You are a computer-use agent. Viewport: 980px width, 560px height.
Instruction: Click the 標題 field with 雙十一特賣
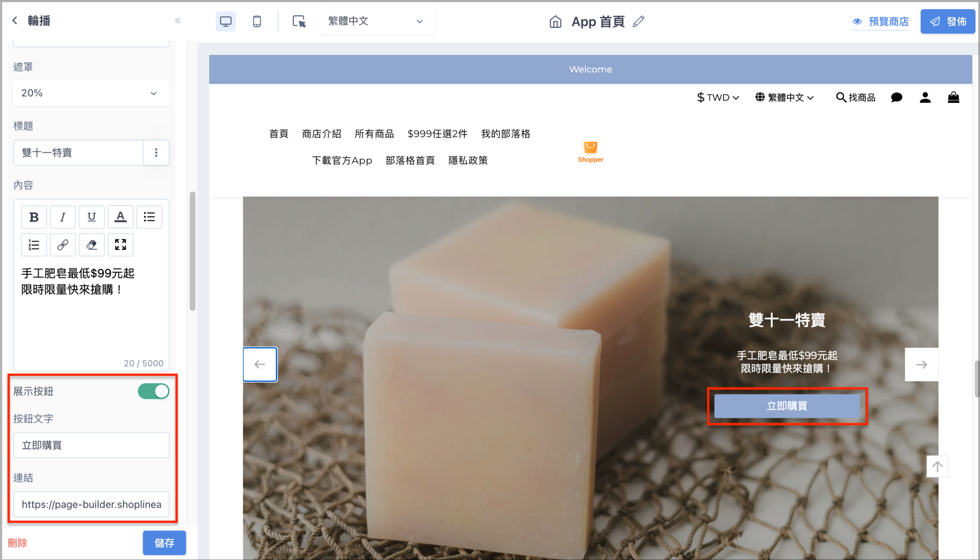pos(79,153)
